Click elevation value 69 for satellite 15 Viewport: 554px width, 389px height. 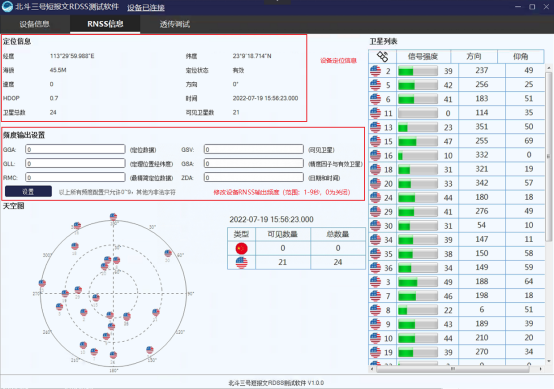coord(529,141)
